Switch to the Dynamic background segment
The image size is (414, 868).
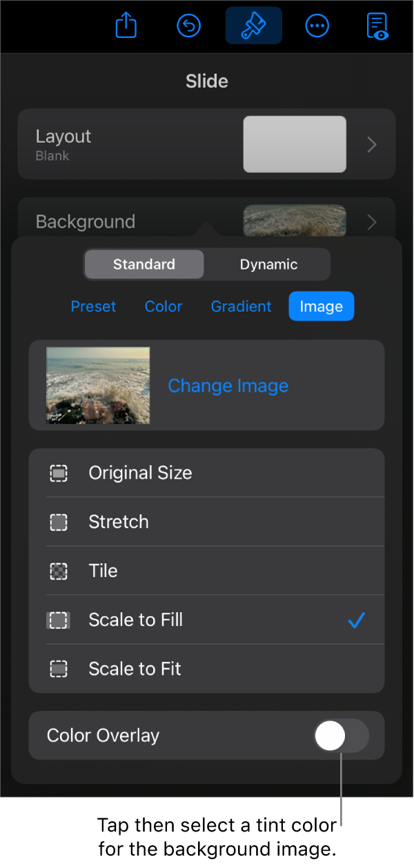(268, 264)
